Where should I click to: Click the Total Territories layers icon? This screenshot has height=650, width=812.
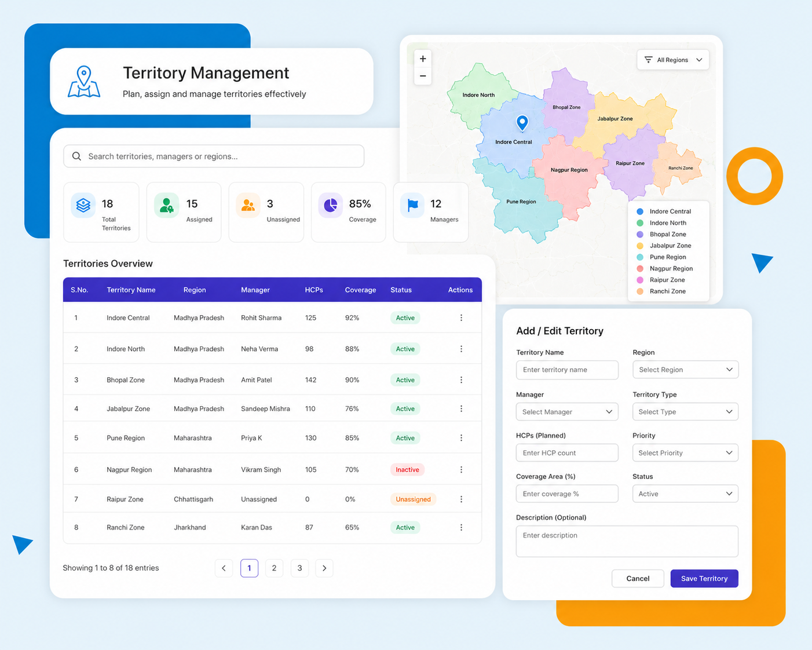coord(83,205)
